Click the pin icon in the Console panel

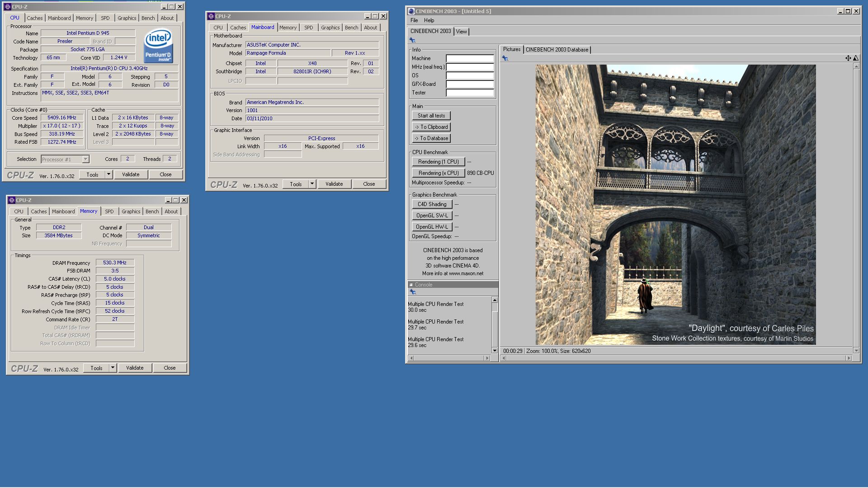(x=412, y=292)
